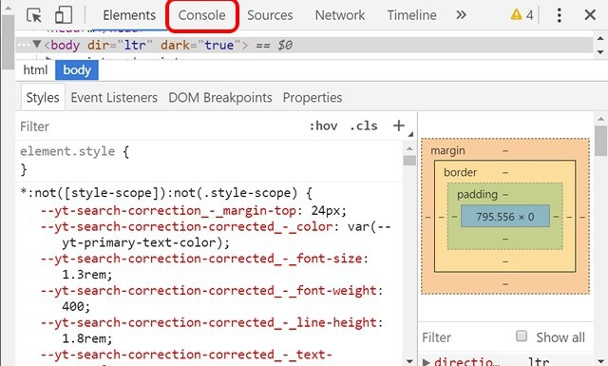Select the body breadcrumb

tap(77, 70)
